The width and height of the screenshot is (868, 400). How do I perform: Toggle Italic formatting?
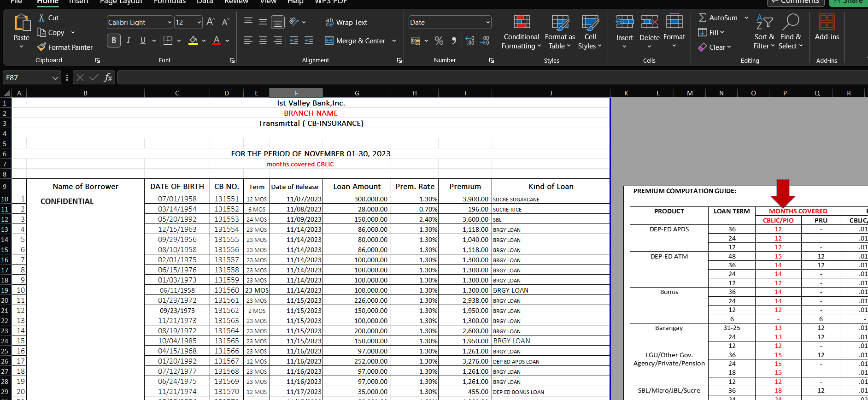coord(129,41)
